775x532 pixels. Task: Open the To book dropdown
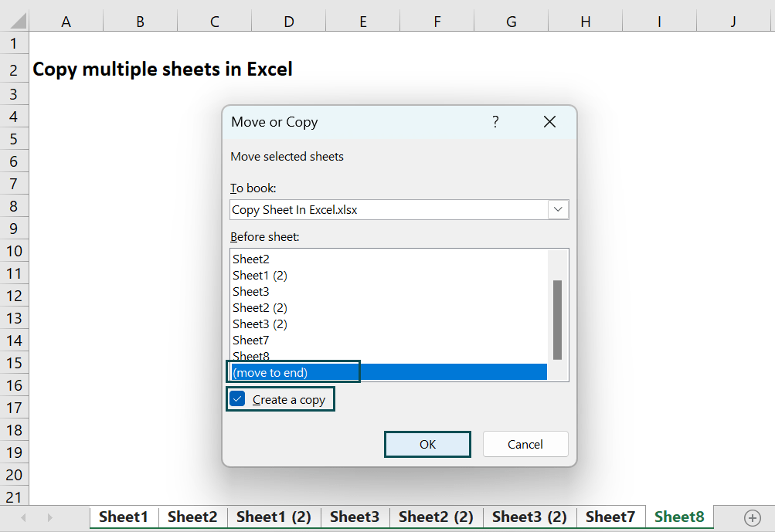[x=559, y=209]
